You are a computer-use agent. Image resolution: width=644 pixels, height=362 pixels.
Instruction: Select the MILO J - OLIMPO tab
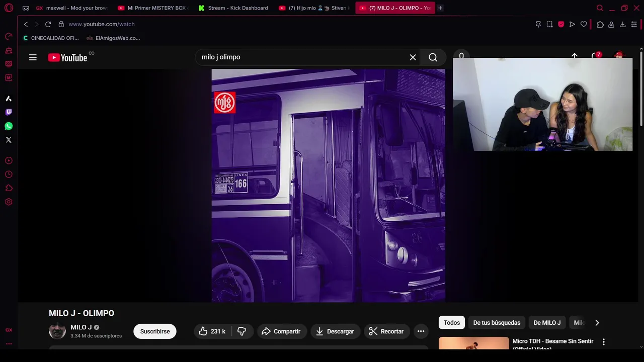[395, 8]
